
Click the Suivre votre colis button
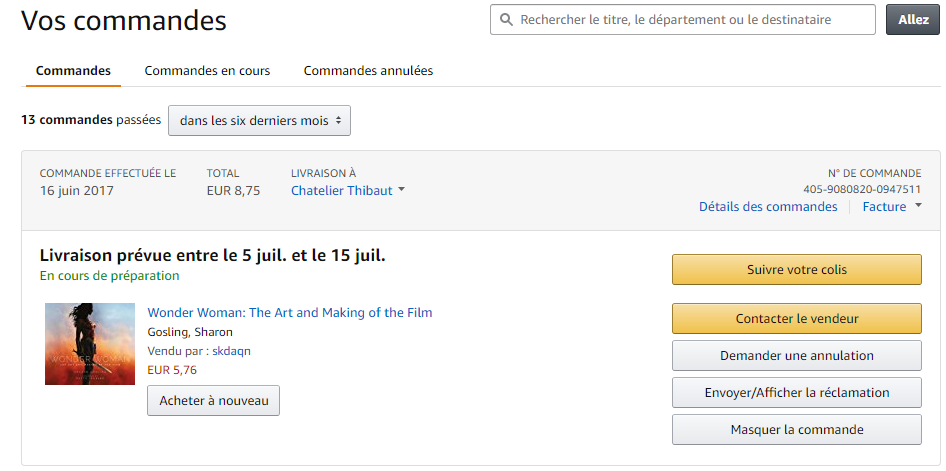point(796,270)
